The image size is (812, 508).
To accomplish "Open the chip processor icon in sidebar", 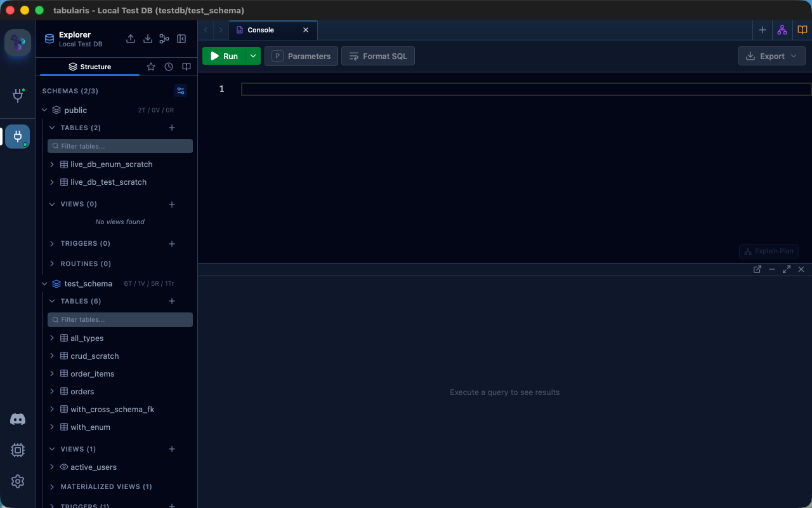I will pyautogui.click(x=18, y=450).
